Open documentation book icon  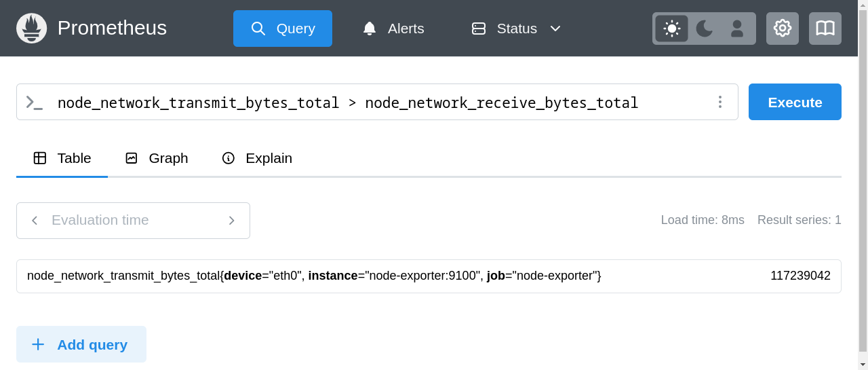(x=825, y=29)
